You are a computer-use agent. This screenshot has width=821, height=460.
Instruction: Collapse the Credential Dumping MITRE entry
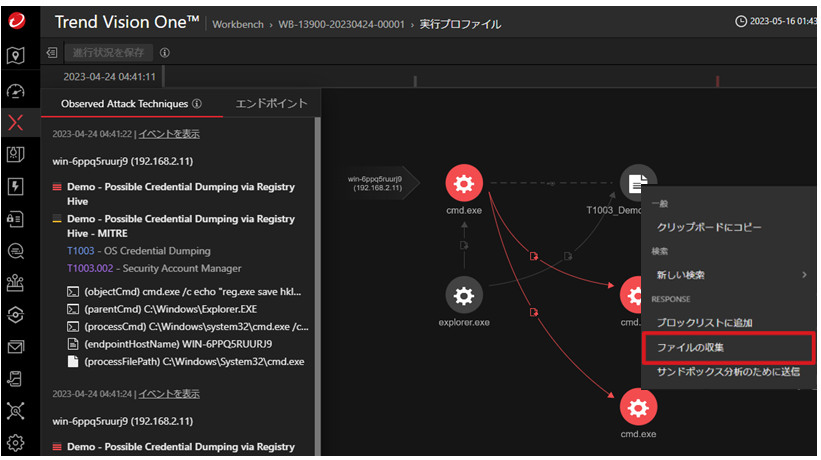point(57,219)
